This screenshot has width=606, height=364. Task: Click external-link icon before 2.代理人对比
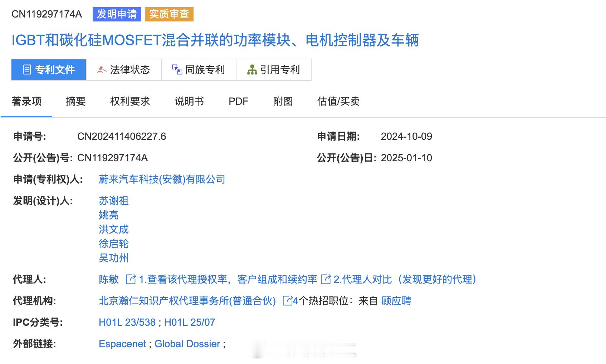pos(326,279)
